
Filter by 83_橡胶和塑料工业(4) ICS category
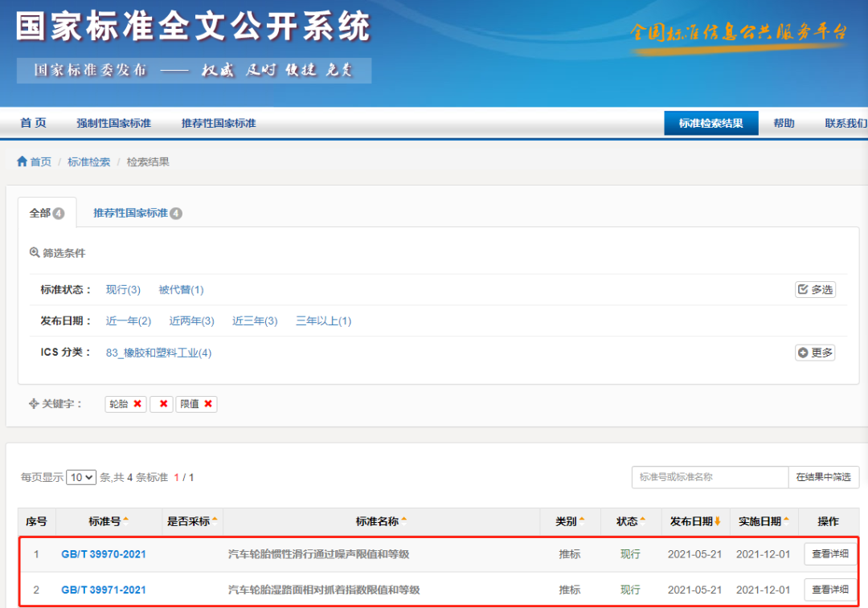158,353
